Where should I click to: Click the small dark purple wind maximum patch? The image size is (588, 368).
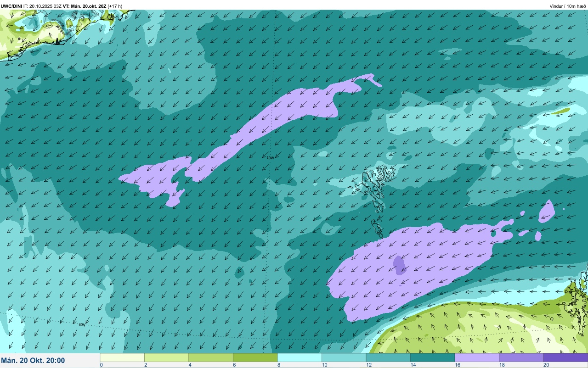pos(400,265)
